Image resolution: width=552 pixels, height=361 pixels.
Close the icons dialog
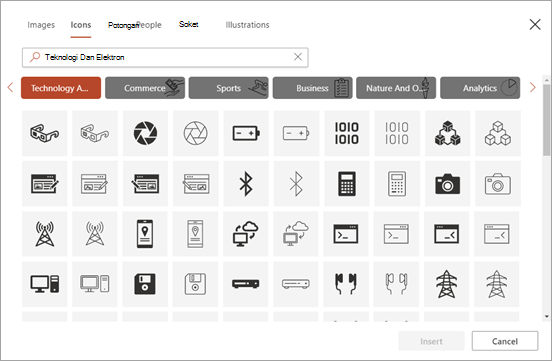point(535,25)
